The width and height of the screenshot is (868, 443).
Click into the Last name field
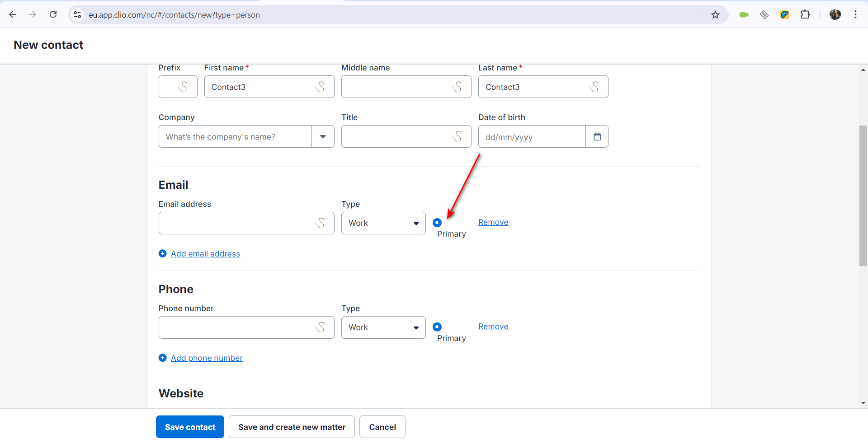543,87
